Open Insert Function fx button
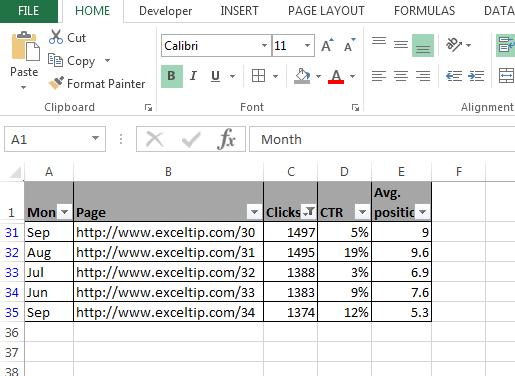 [226, 139]
